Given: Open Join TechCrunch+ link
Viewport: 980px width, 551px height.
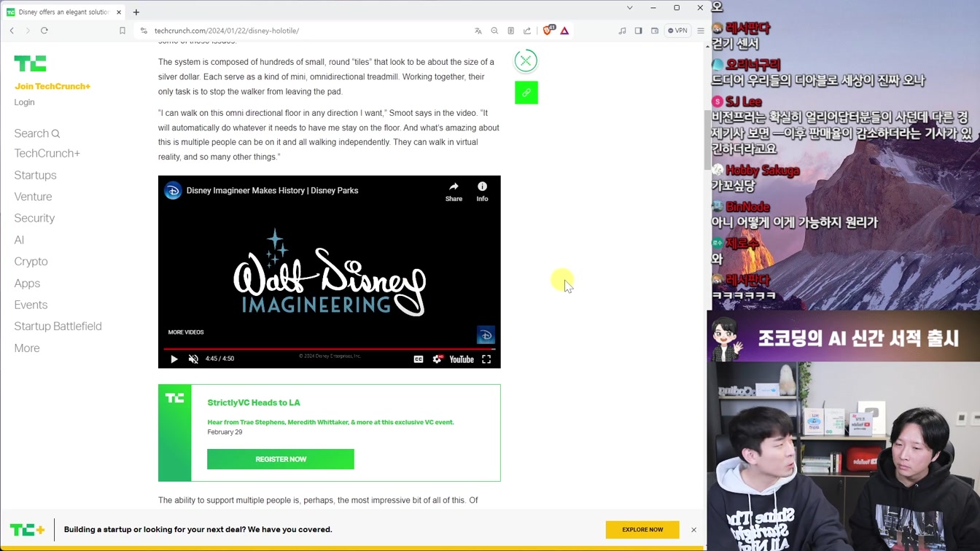Looking at the screenshot, I should pyautogui.click(x=52, y=86).
